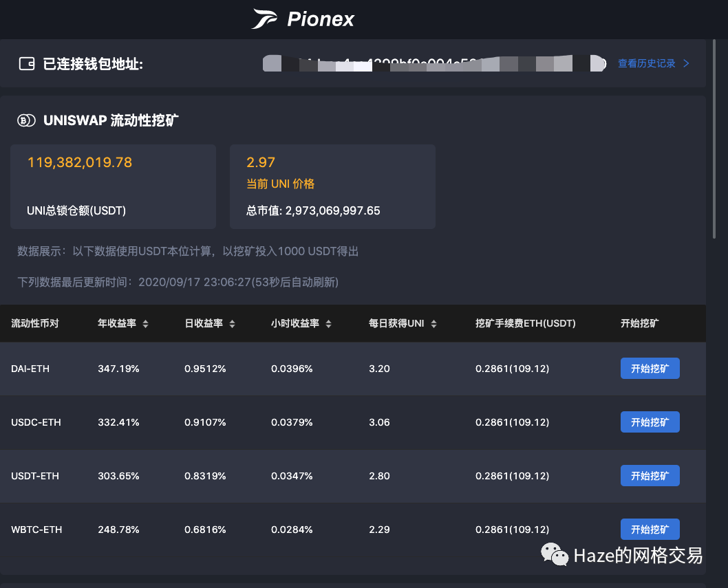Click the 0.6816% daily yield value

tap(205, 530)
